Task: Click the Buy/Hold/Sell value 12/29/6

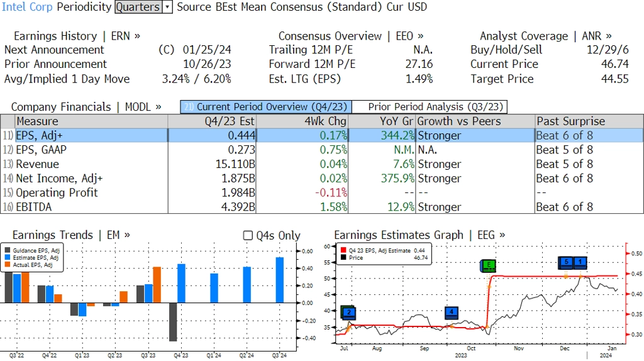Action: tap(608, 50)
